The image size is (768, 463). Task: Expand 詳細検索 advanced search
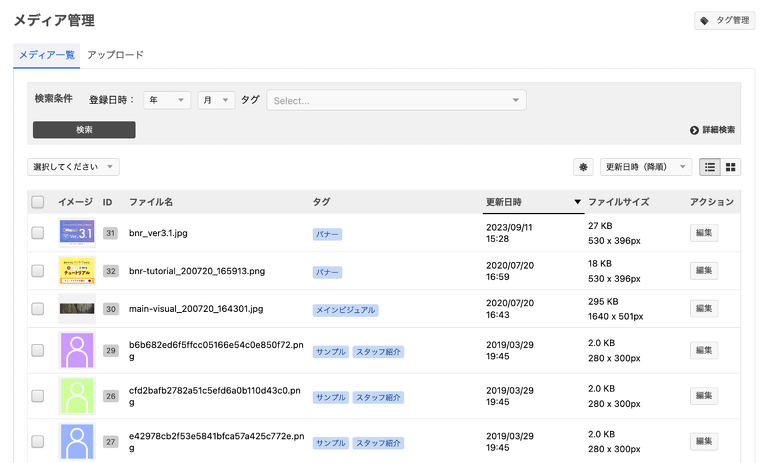[712, 130]
